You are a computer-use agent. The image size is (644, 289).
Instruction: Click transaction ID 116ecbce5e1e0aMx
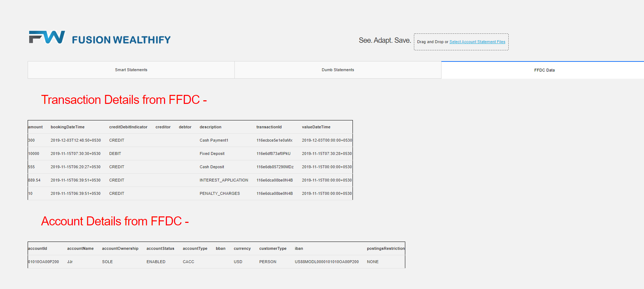coord(274,140)
